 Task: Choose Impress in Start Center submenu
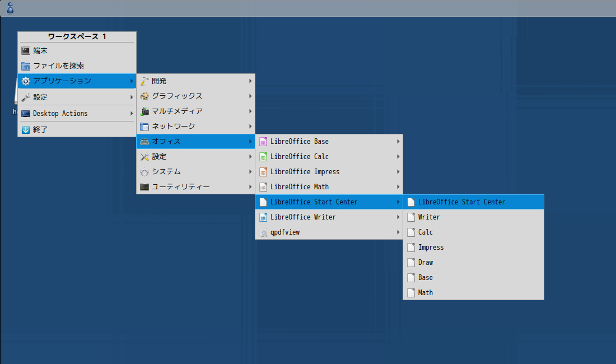click(473, 248)
